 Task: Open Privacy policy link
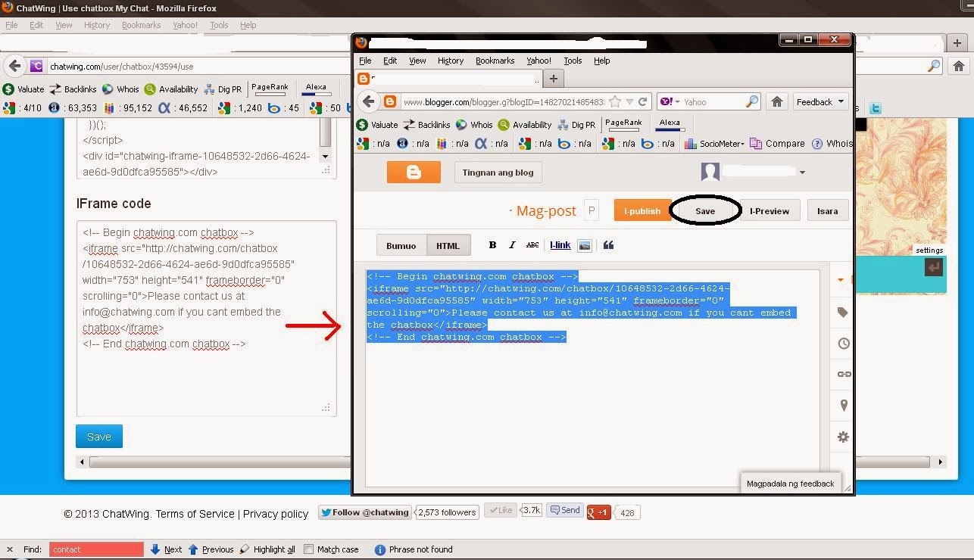[x=276, y=514]
